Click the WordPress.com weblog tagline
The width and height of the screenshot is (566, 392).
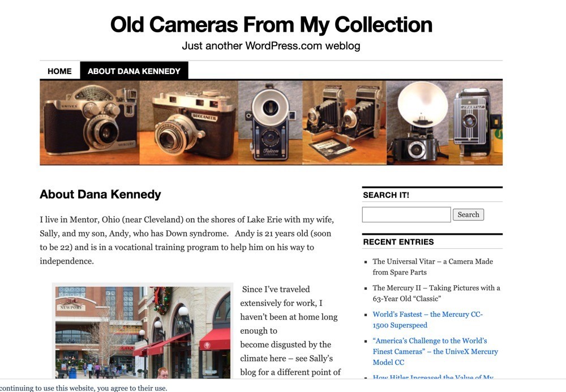tap(271, 46)
